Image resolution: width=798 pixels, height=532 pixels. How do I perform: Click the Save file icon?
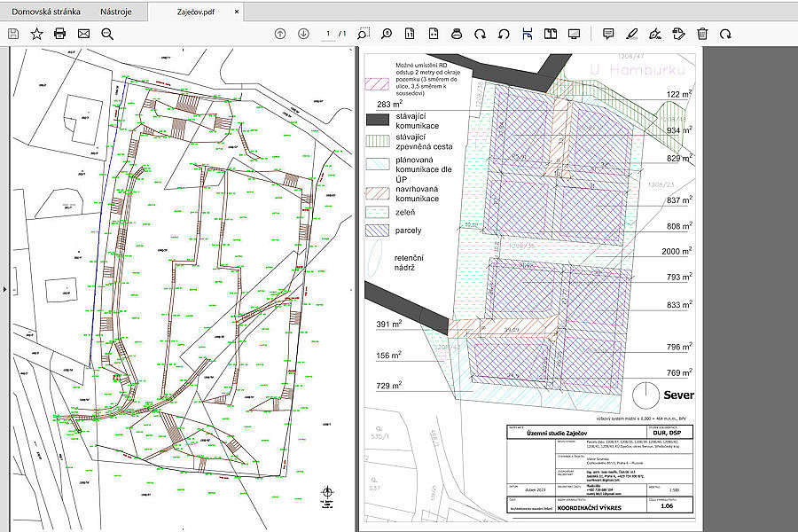pos(13,34)
